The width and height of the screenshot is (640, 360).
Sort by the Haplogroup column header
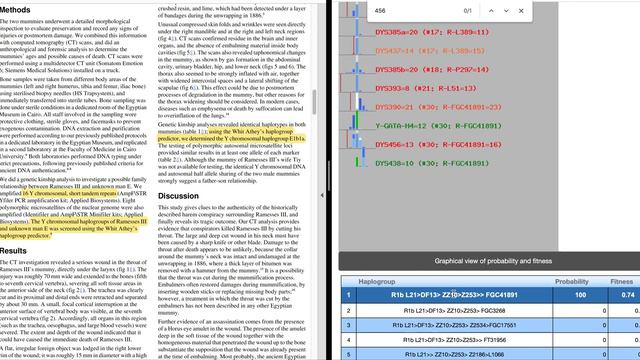pyautogui.click(x=376, y=282)
